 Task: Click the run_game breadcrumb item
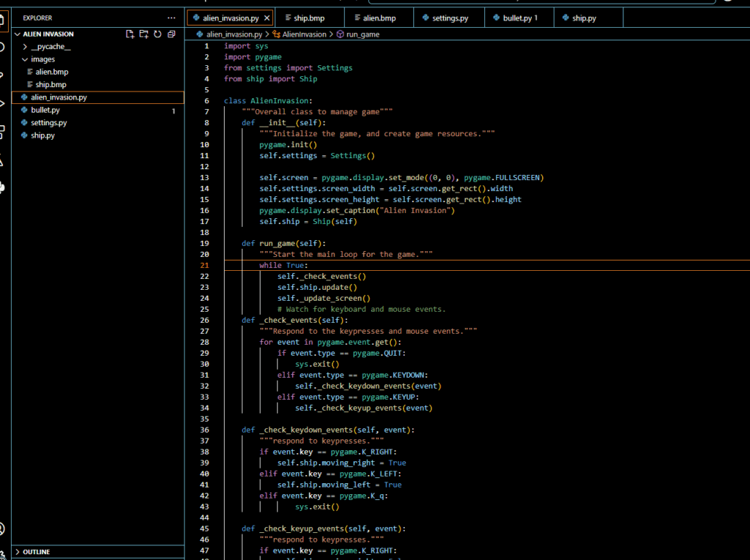click(x=363, y=34)
